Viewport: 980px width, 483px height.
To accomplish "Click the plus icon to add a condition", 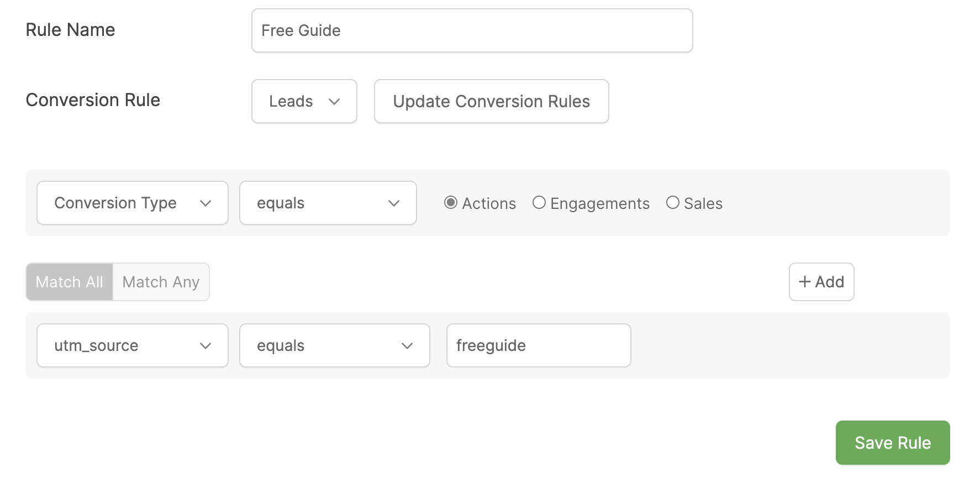I will pos(805,282).
